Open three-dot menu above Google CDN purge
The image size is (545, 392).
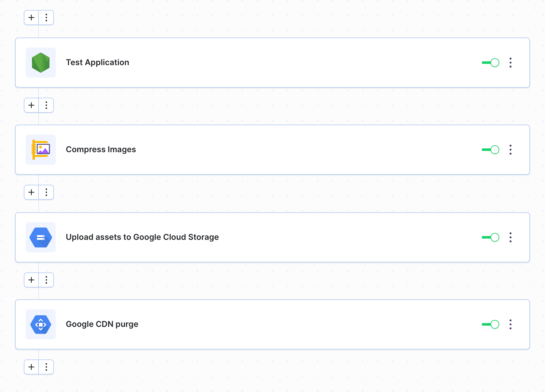coord(46,280)
